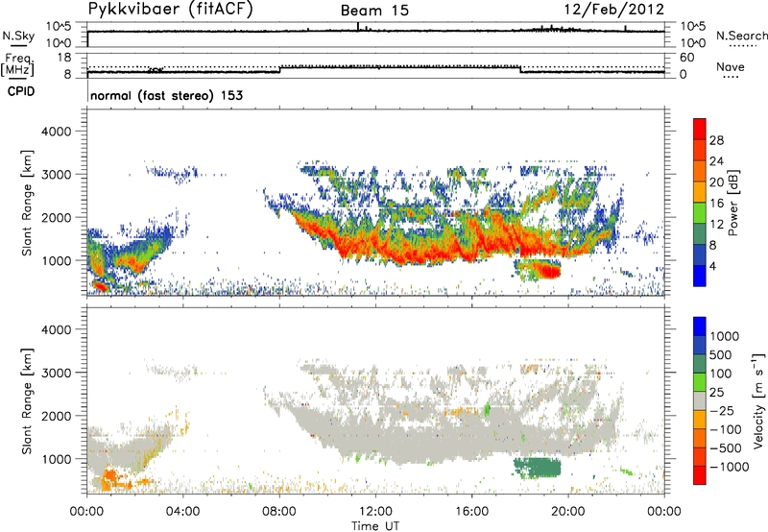Click the '10^5' tick on the left noise axis
Image resolution: width=768 pixels, height=532 pixels.
point(59,26)
